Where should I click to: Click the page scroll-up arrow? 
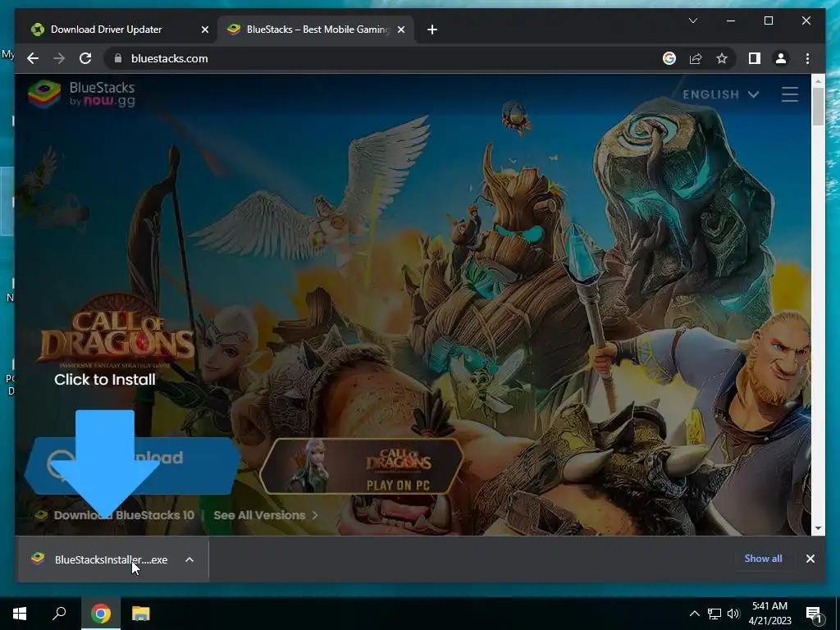818,81
